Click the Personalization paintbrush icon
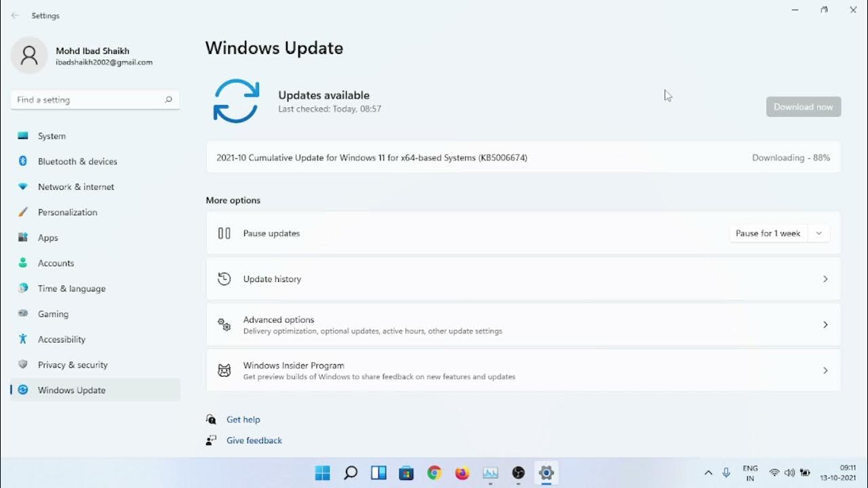The height and width of the screenshot is (488, 868). (23, 212)
